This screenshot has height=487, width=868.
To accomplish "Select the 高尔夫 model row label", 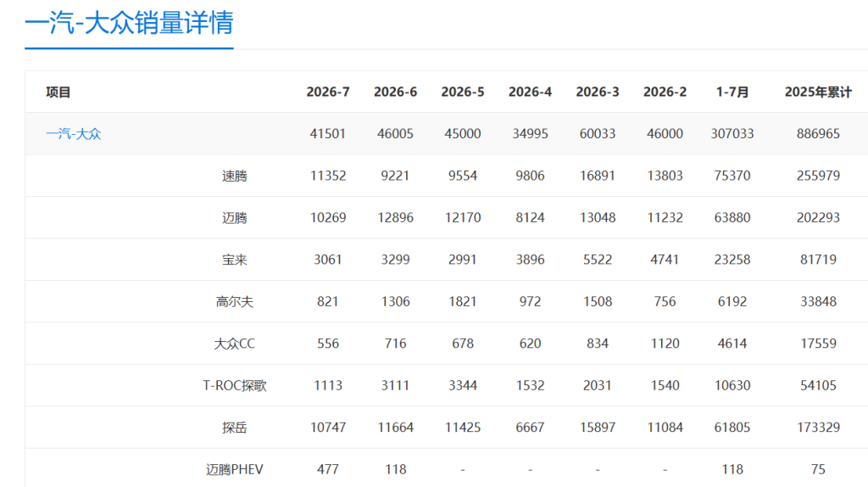I will click(x=234, y=301).
